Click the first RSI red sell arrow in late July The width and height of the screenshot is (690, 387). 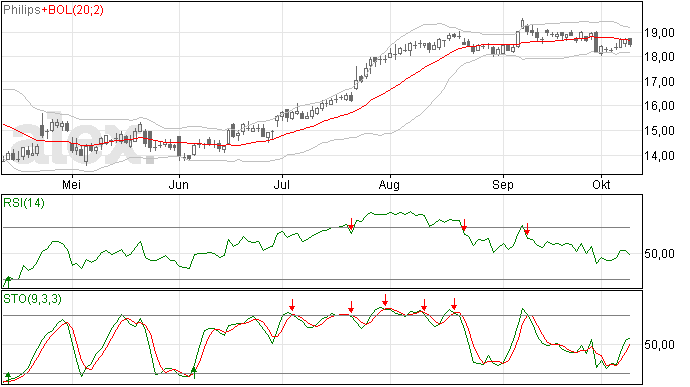[x=351, y=224]
